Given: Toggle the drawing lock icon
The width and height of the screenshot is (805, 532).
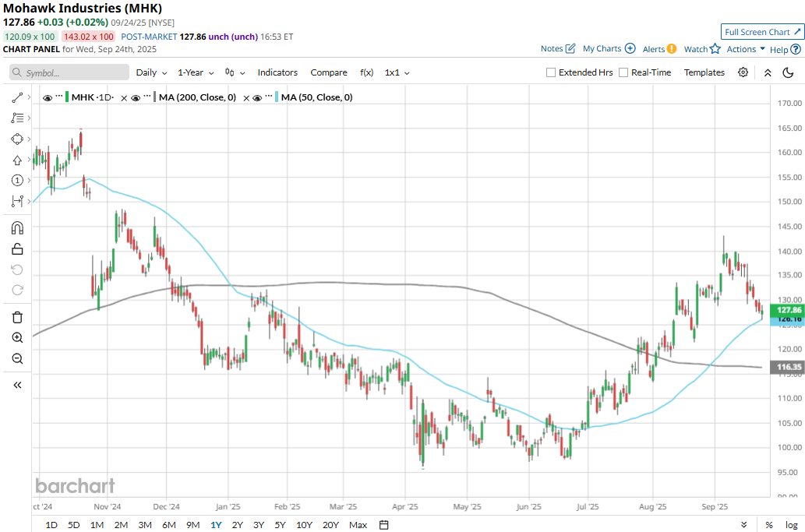Looking at the screenshot, I should pos(17,248).
